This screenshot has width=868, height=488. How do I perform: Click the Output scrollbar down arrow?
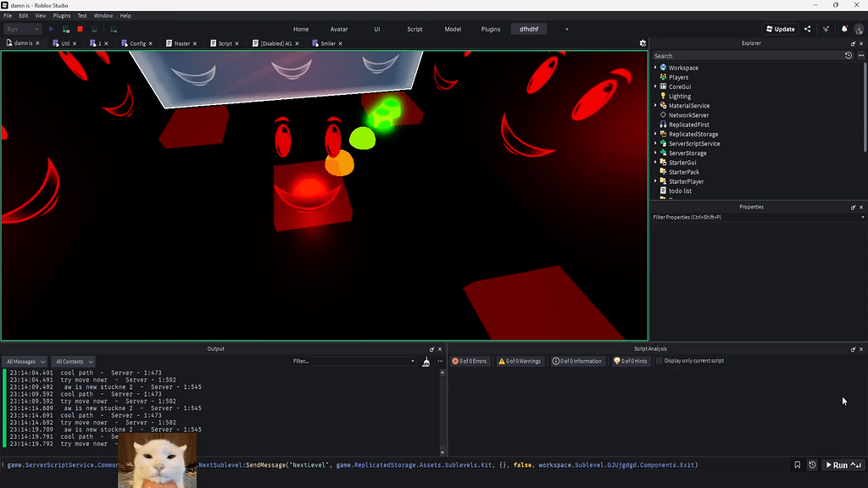pyautogui.click(x=442, y=452)
